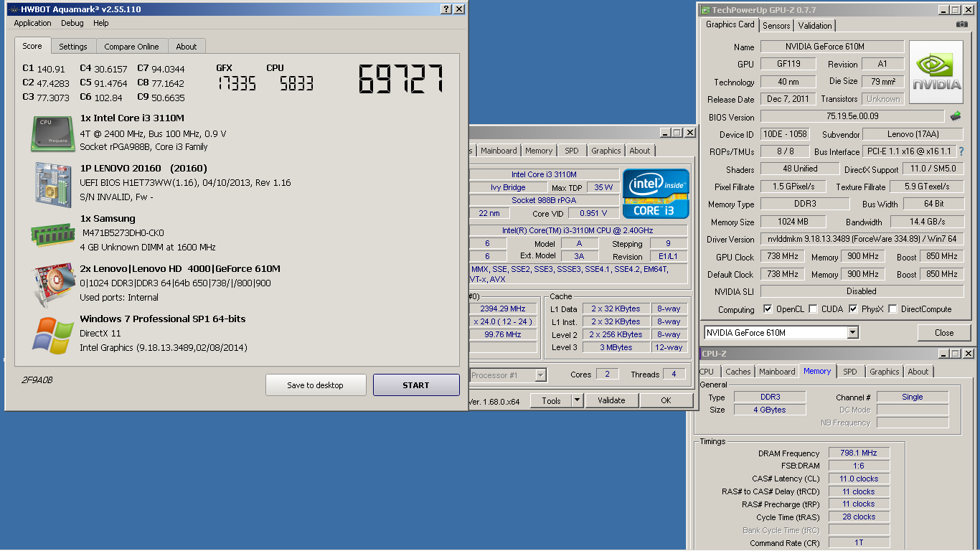This screenshot has width=980, height=551.
Task: Click the GPU-Z screenshot camera icon
Action: (x=961, y=25)
